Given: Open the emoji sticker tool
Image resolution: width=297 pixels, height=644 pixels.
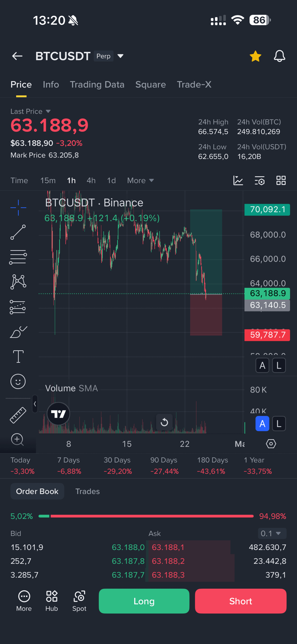Looking at the screenshot, I should click(18, 381).
